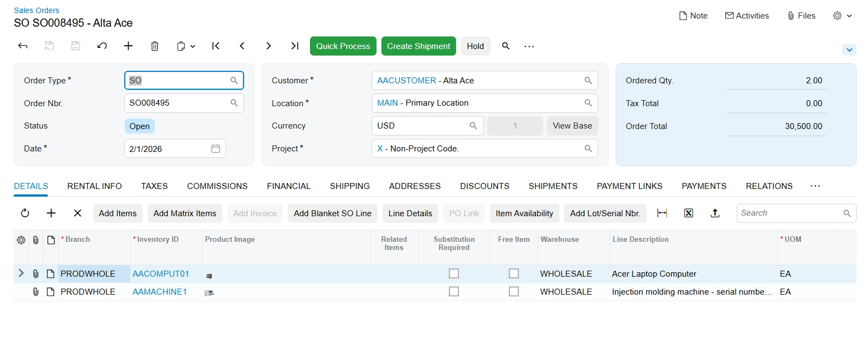Screen dimensions: 868x342
Task: Toggle Substitution Required for AAMACHINE1
Action: pos(454,291)
